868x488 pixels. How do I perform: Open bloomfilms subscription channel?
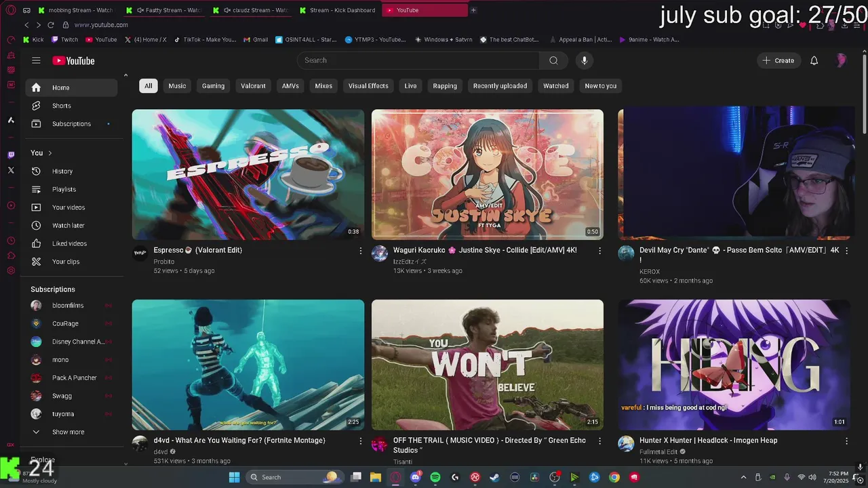tap(71, 306)
